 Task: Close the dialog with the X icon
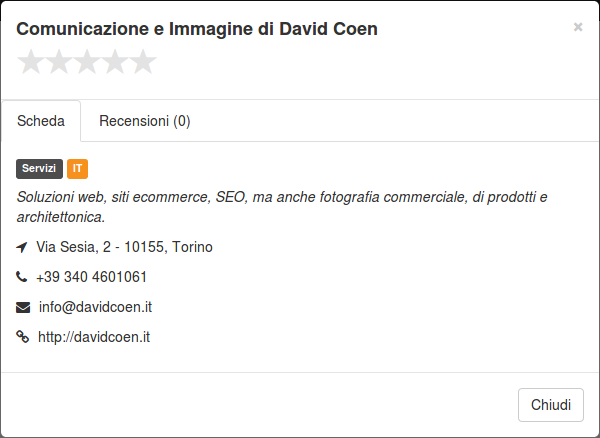578,27
